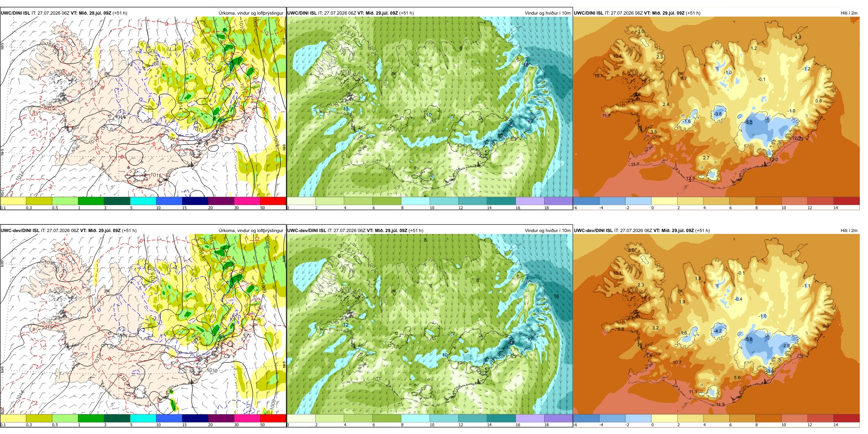Open the top UWC/DINI 2m temperature map
This screenshot has height=434, width=868.
pos(716,107)
